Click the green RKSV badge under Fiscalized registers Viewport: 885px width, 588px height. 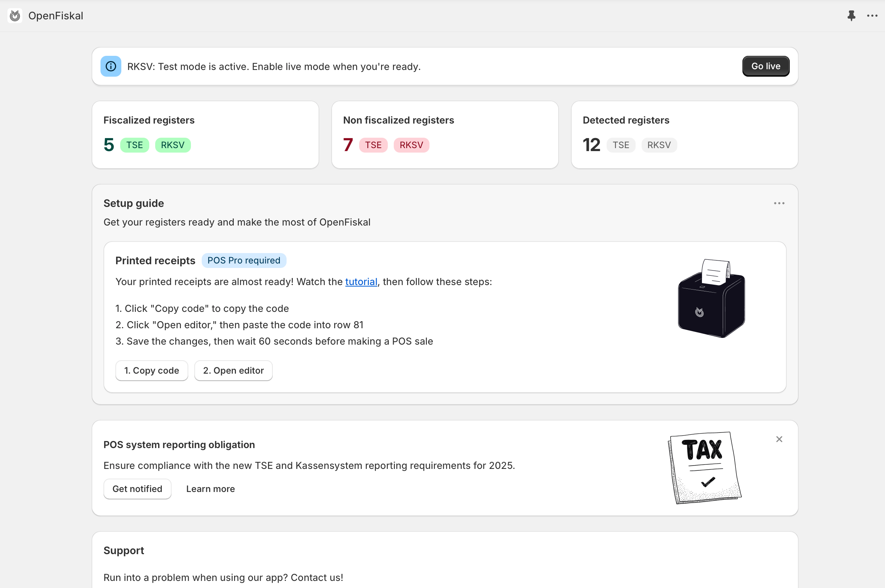click(173, 145)
